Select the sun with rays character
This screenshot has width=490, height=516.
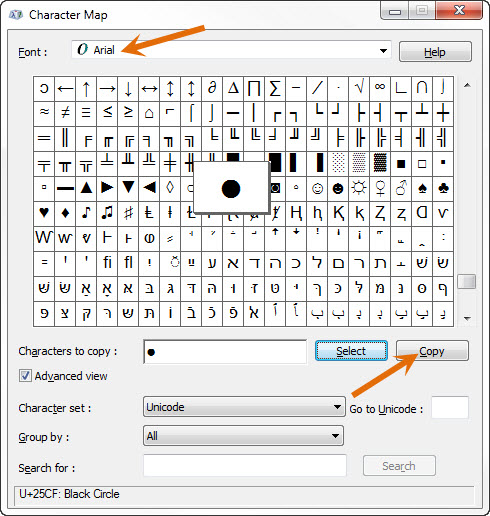359,189
